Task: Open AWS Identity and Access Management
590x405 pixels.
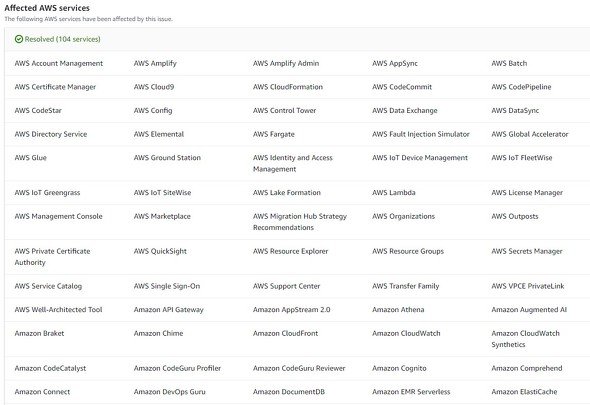Action: (x=293, y=163)
